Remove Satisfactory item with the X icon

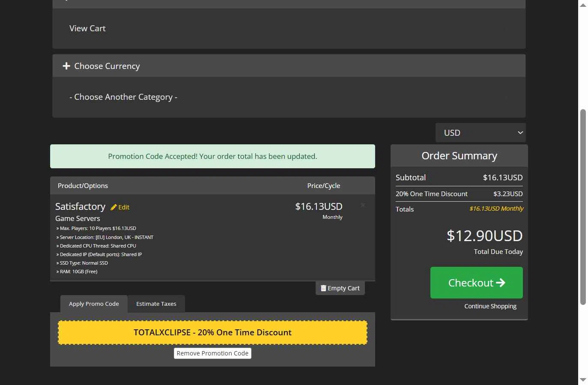[363, 205]
